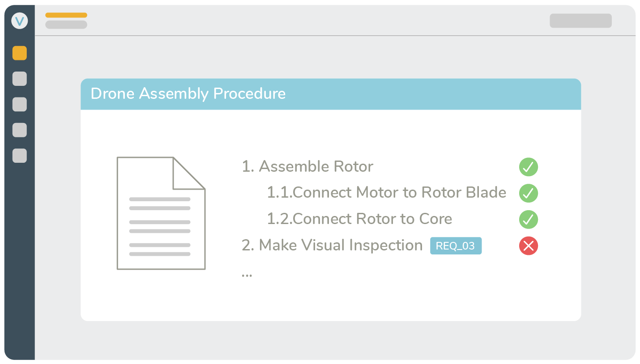
Task: Select sub-step 1.2.Connect Rotor to Core
Action: pyautogui.click(x=359, y=219)
